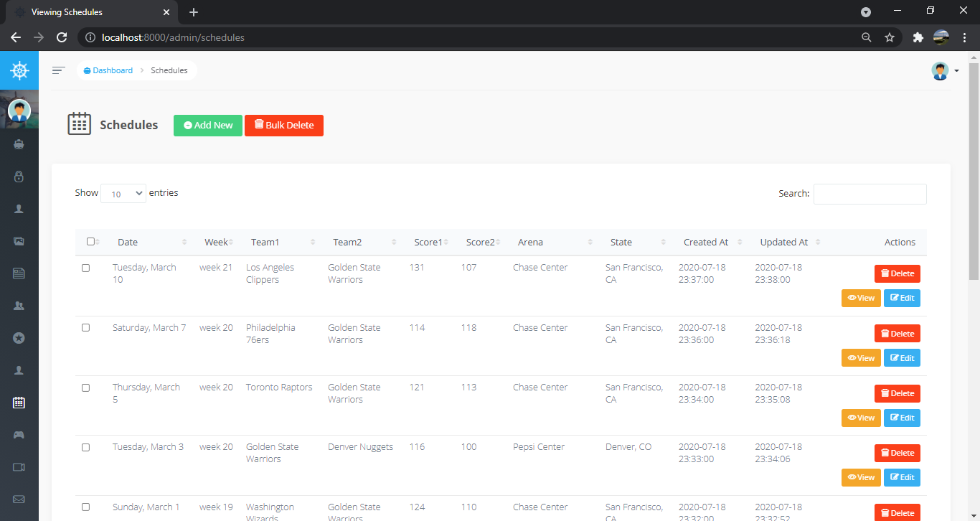Select the star icon in the sidebar
Viewport: 980px width, 521px height.
tap(19, 338)
